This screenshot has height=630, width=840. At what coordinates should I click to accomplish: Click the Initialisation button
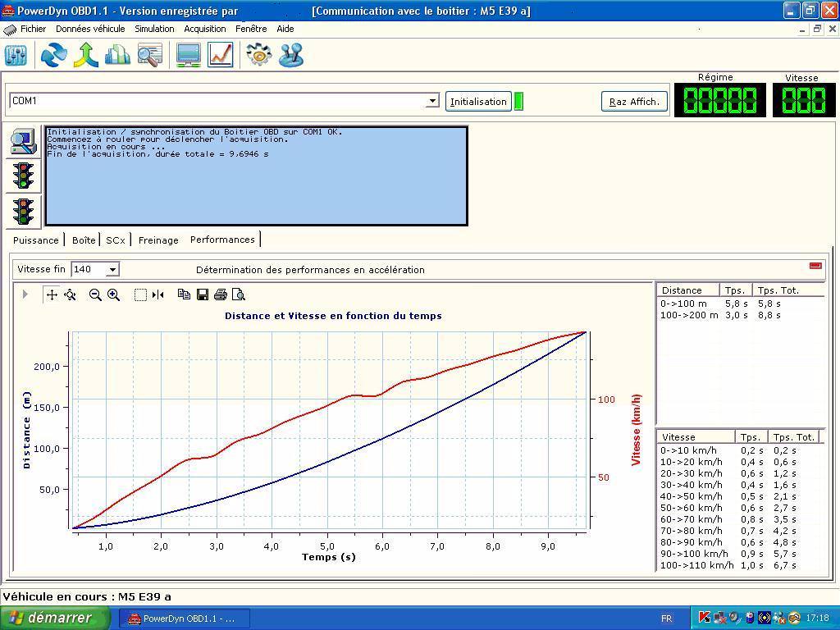478,101
